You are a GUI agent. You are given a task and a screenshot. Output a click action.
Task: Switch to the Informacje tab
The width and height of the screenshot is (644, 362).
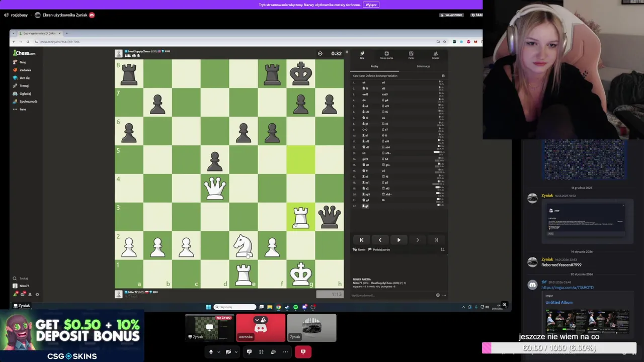click(423, 66)
